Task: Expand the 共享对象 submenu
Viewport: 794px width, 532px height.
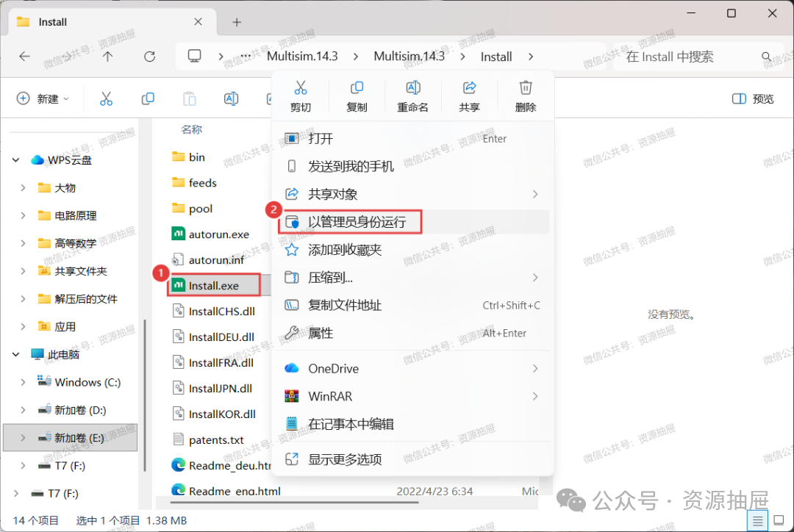Action: coord(534,194)
